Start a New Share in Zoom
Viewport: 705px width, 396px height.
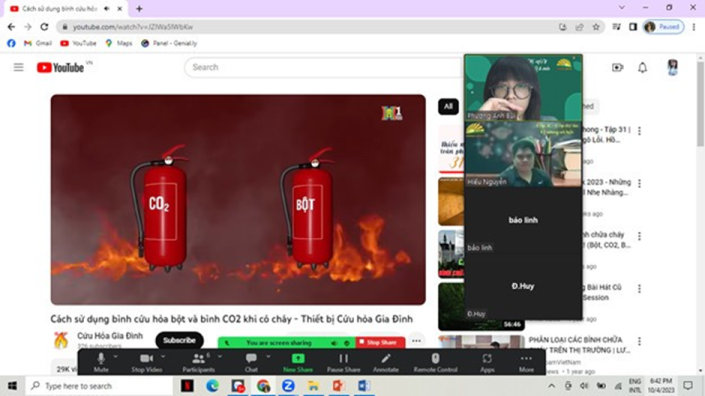coord(298,362)
